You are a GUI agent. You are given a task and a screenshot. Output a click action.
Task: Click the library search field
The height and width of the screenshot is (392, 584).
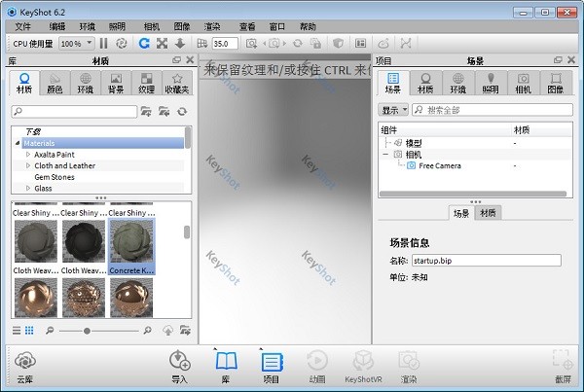tap(75, 111)
